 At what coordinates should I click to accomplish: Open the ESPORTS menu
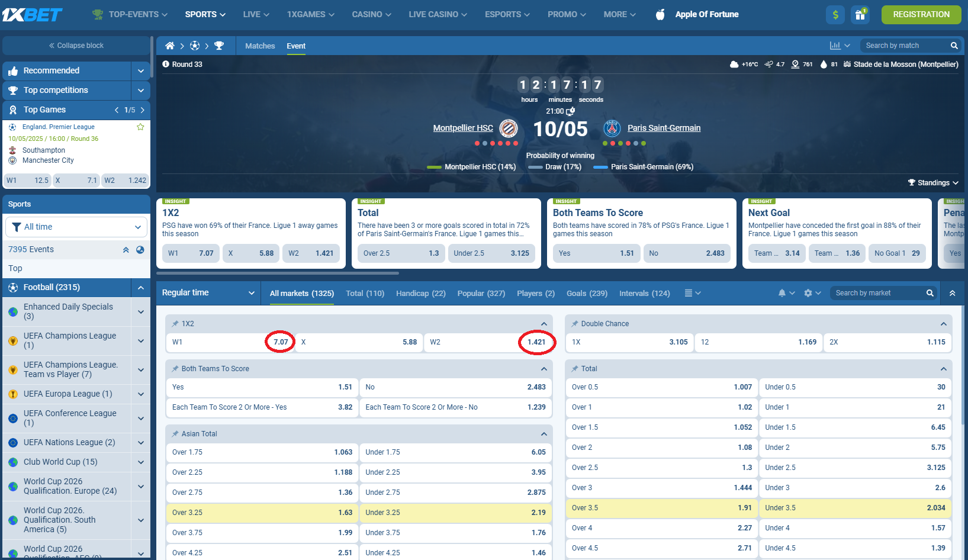[x=507, y=14]
